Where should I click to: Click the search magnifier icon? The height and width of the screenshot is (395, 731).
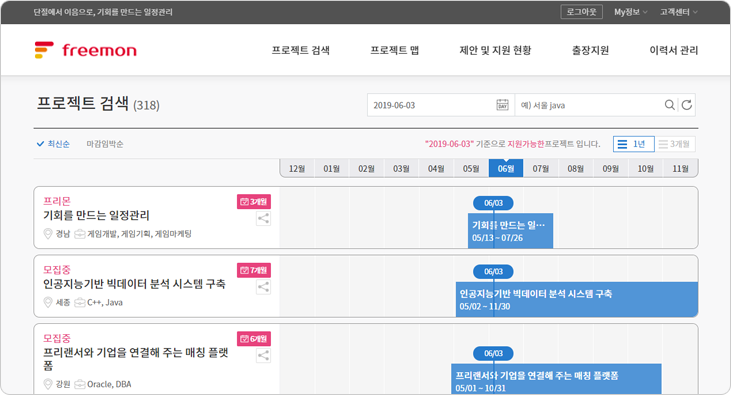click(x=669, y=105)
